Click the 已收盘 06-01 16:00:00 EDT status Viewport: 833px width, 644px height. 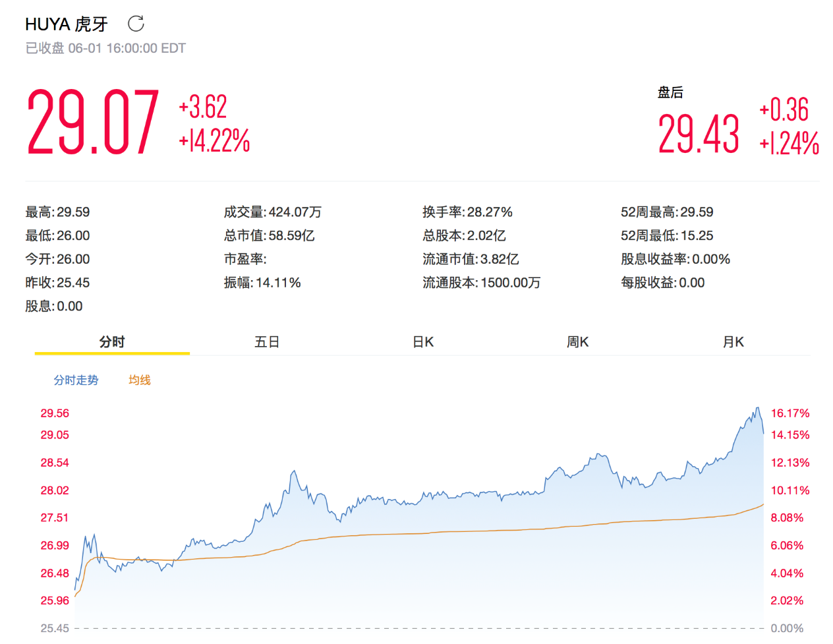(105, 48)
